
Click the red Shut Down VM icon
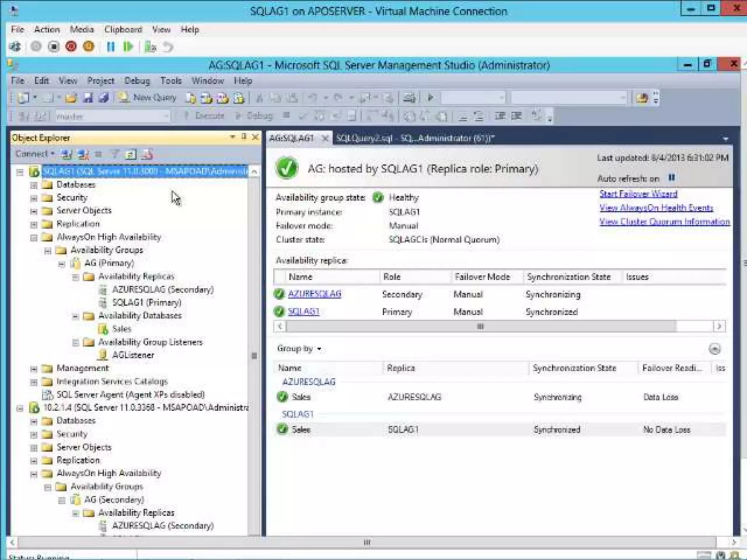click(x=71, y=47)
